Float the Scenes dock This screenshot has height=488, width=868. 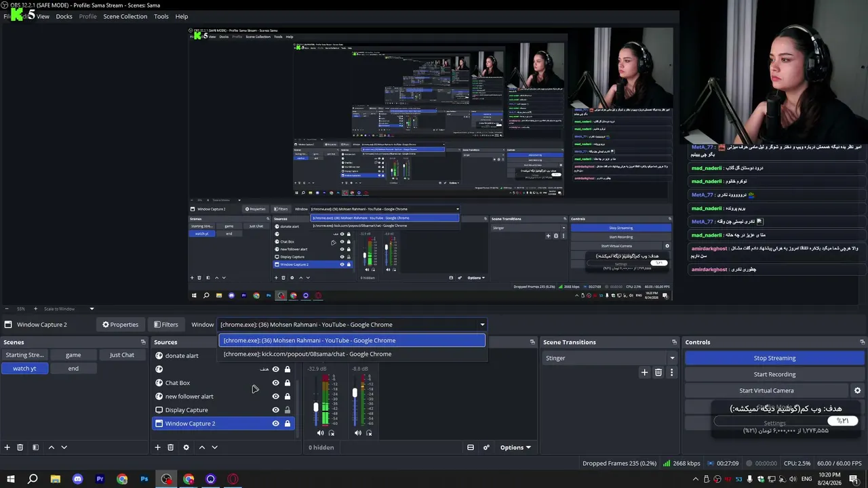(x=143, y=342)
